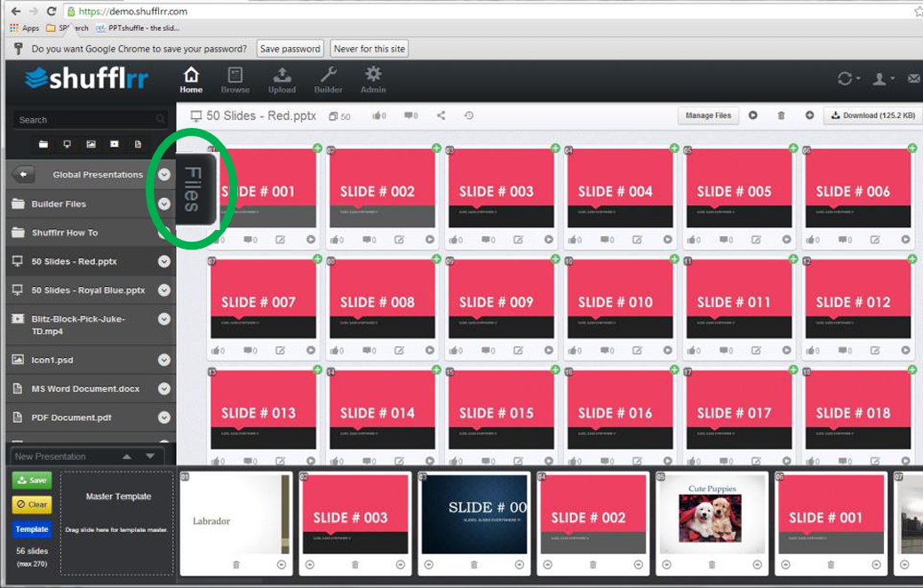Screen dimensions: 923x588
Task: Click the down arrow beside New Presentation
Action: pyautogui.click(x=150, y=457)
